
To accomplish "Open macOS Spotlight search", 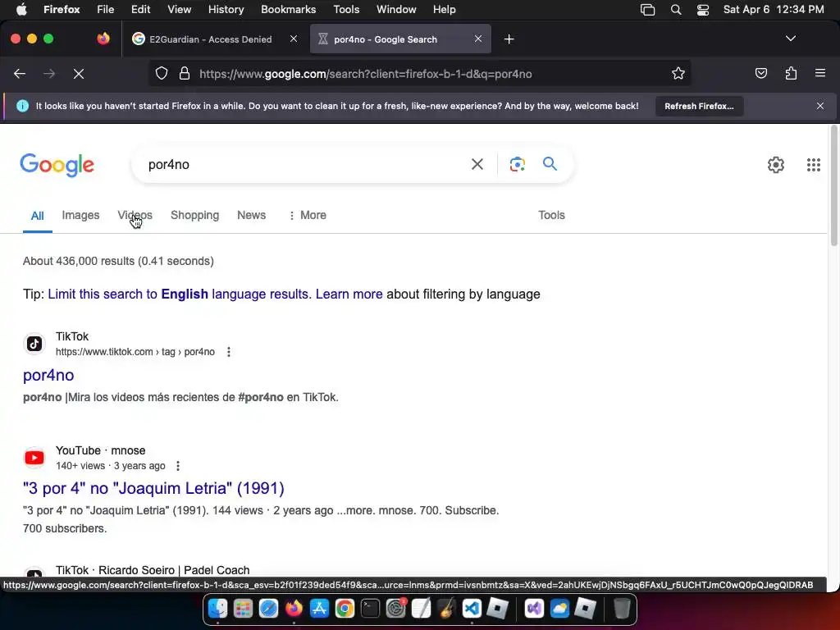I will click(x=676, y=10).
